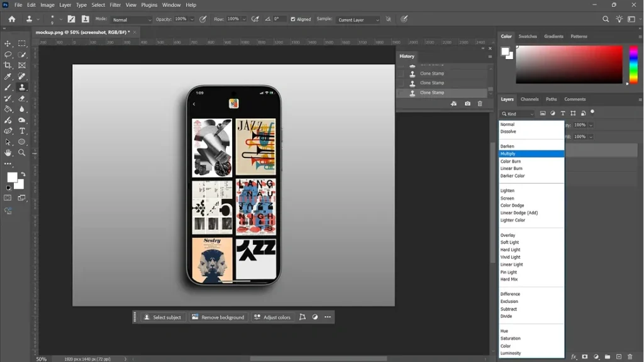Toggle type layer filter icon

pyautogui.click(x=563, y=113)
